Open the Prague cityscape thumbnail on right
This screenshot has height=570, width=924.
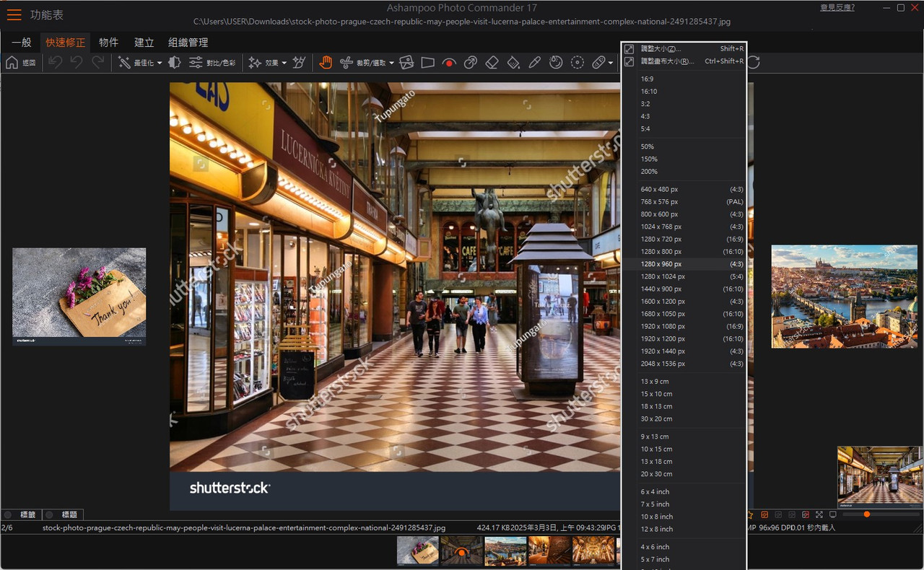845,297
